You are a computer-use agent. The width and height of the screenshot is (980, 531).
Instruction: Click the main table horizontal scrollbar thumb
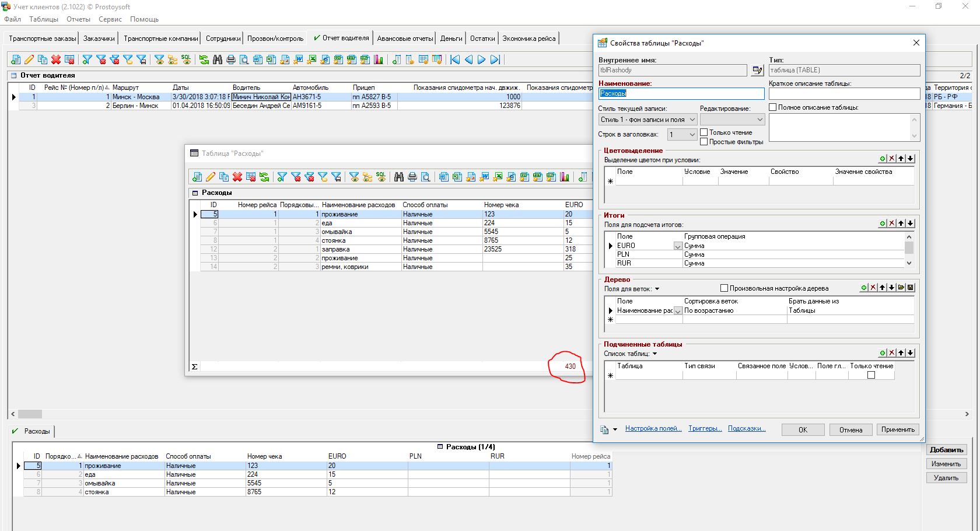[x=30, y=414]
